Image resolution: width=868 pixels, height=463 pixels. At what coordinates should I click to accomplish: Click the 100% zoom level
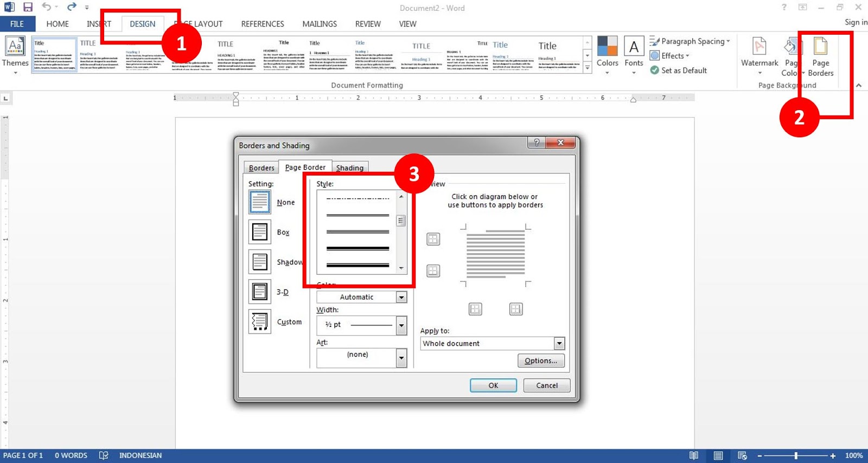pyautogui.click(x=854, y=455)
